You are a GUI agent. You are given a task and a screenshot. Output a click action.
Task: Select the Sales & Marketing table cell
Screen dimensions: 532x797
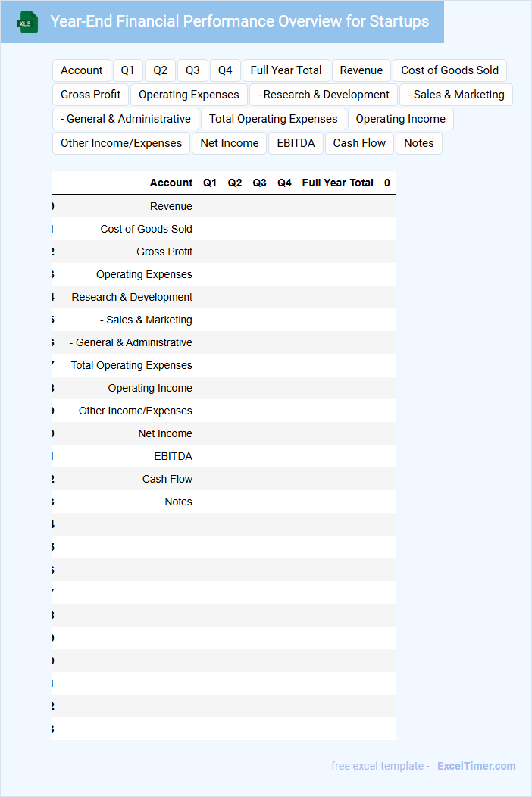pos(146,320)
